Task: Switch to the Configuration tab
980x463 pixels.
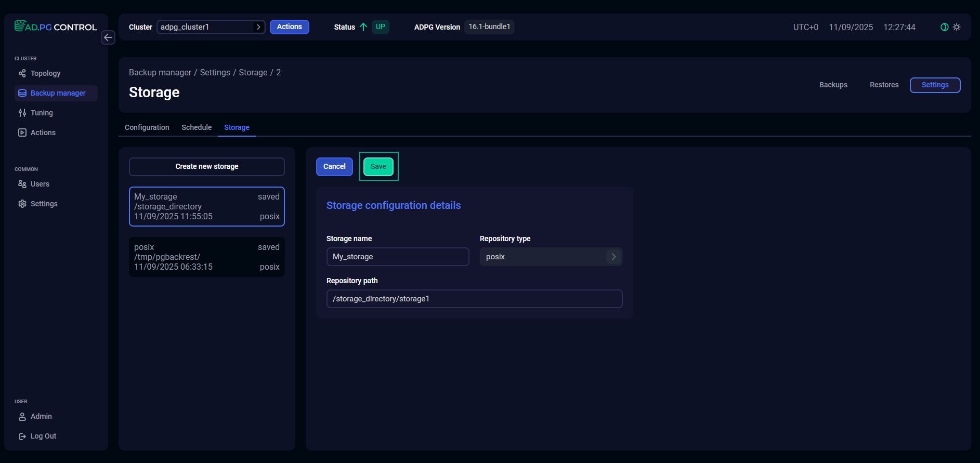Action: point(147,127)
